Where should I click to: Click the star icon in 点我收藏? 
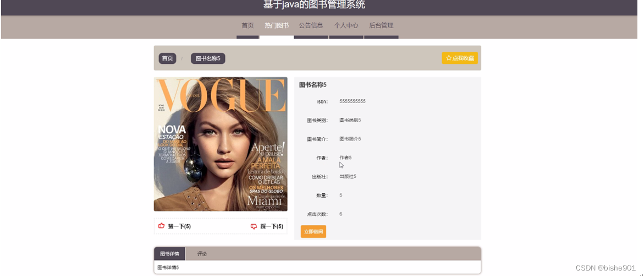tap(449, 58)
